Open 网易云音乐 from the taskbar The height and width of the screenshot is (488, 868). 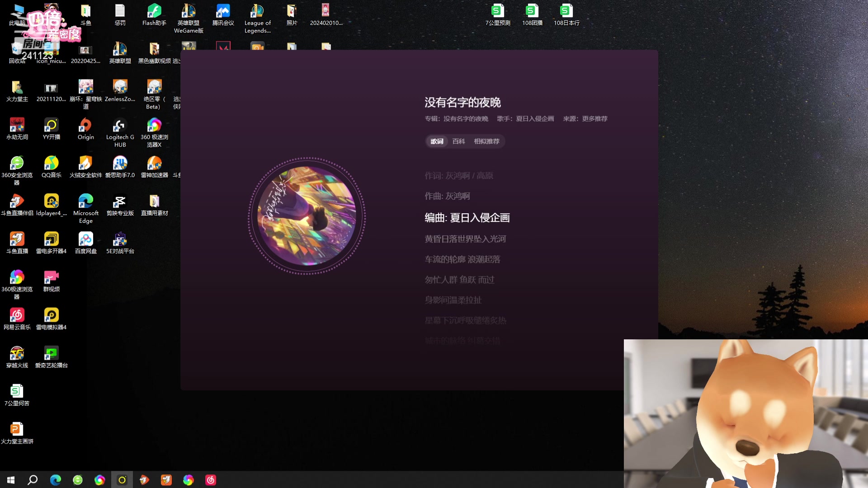pyautogui.click(x=211, y=480)
